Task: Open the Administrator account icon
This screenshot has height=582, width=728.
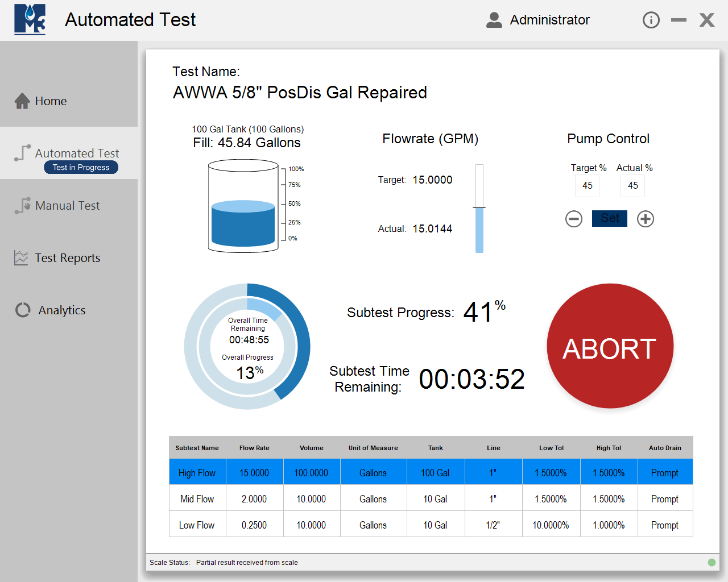Action: [x=494, y=19]
